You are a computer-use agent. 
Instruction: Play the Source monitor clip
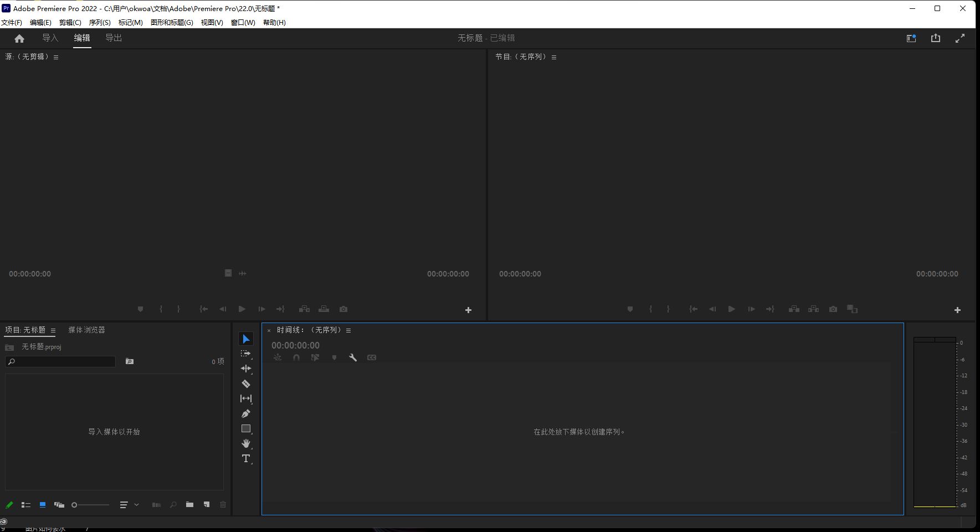coord(242,309)
